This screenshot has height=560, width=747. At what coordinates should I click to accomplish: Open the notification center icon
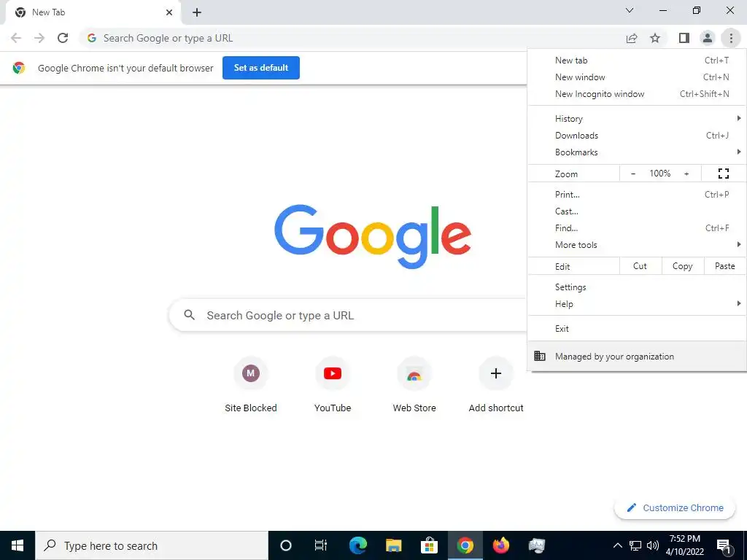click(x=724, y=545)
